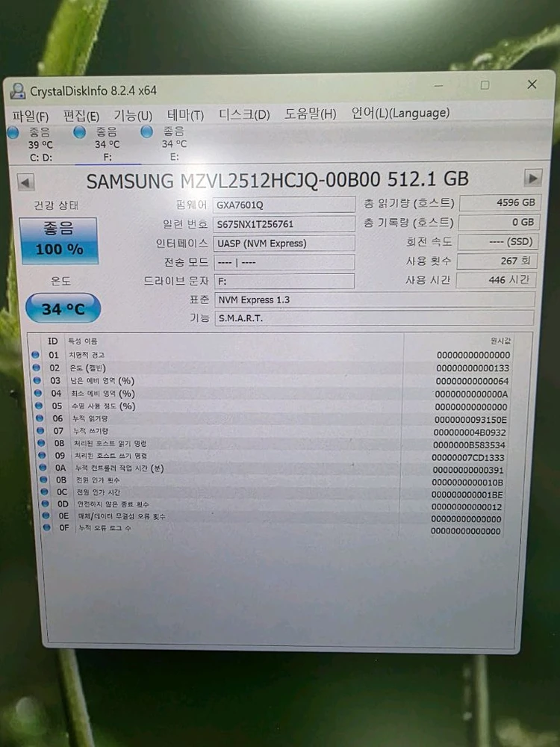Click raw value 00000007CD1333

(468, 457)
